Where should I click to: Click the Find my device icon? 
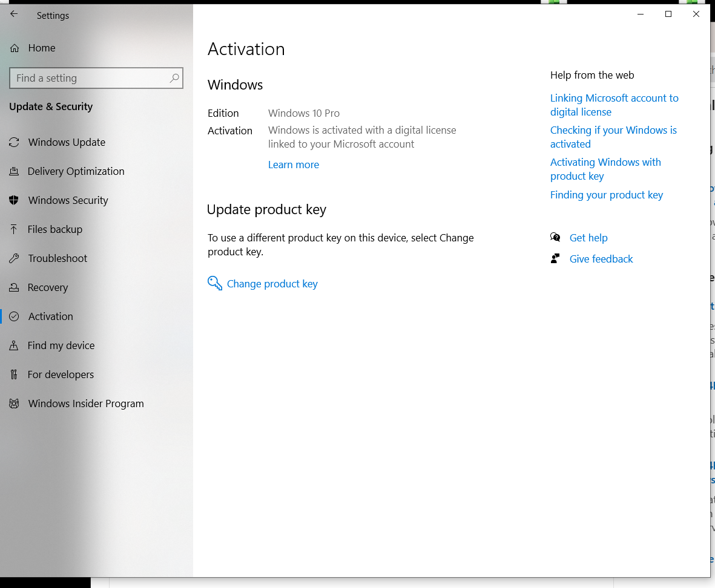(x=14, y=345)
